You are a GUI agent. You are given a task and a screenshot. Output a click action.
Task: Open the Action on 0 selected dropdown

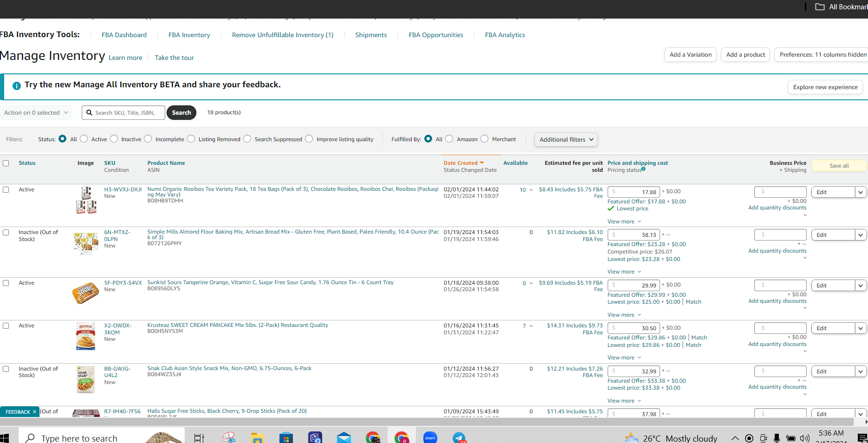click(36, 112)
